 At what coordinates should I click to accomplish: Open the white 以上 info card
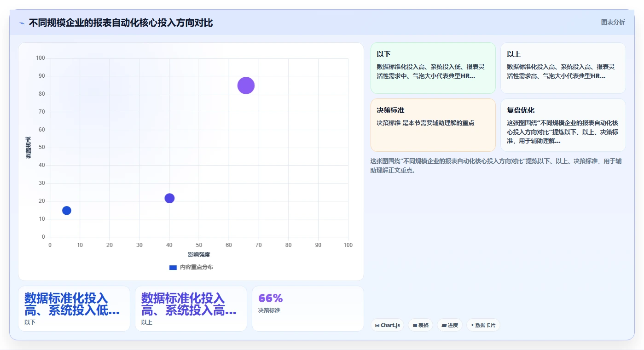pos(563,68)
